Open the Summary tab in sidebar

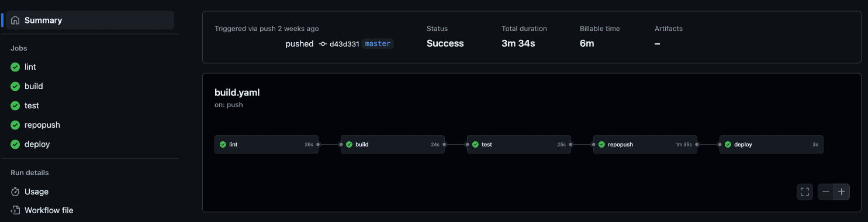[89, 20]
